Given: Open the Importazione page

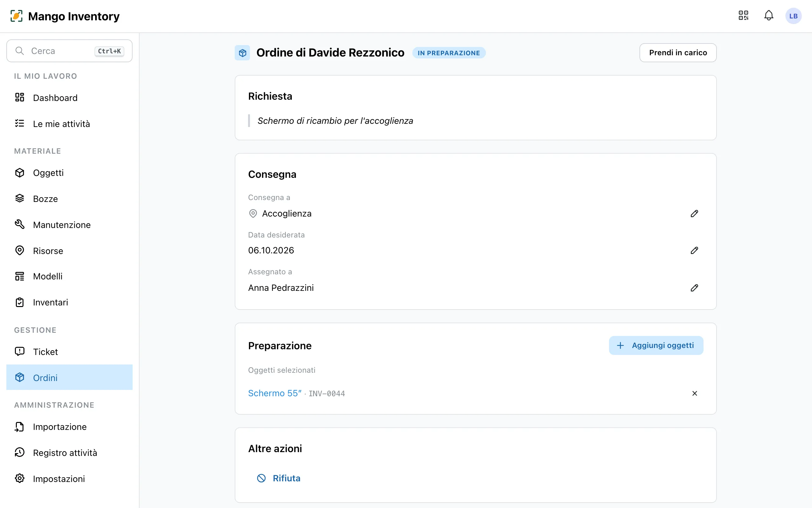Looking at the screenshot, I should click(x=69, y=427).
